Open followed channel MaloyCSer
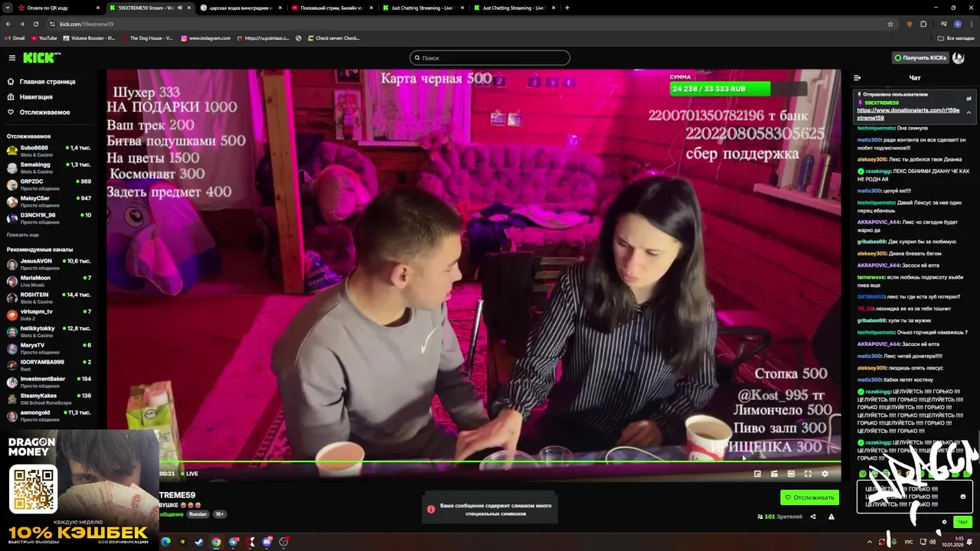Screen dimensions: 980x551 point(49,201)
